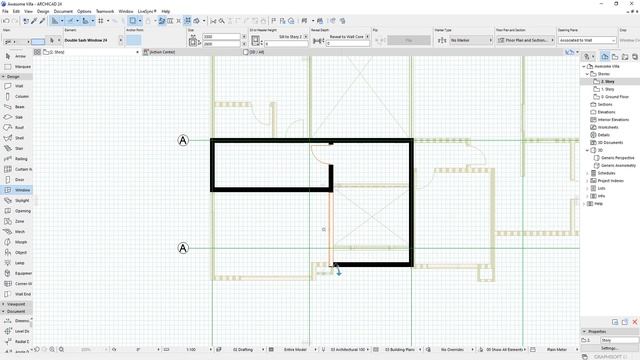Open the Design menu
Screen dimensions: 640x360
(x=43, y=11)
